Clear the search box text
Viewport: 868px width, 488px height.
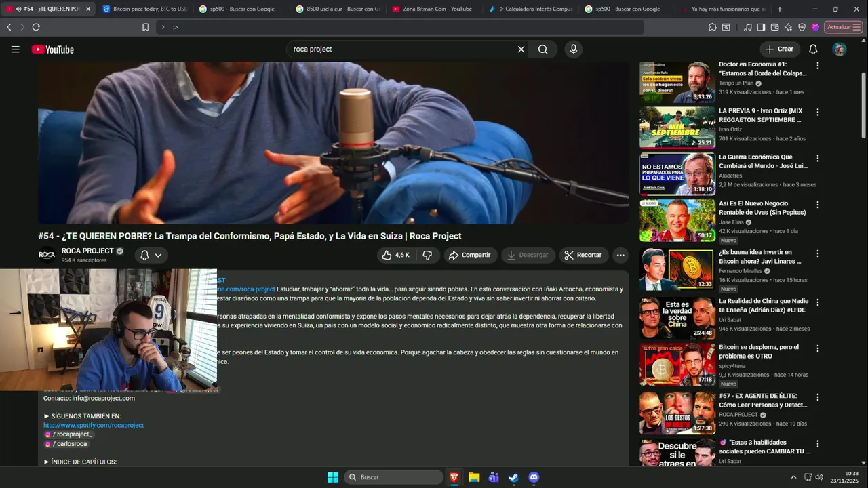[x=521, y=49]
